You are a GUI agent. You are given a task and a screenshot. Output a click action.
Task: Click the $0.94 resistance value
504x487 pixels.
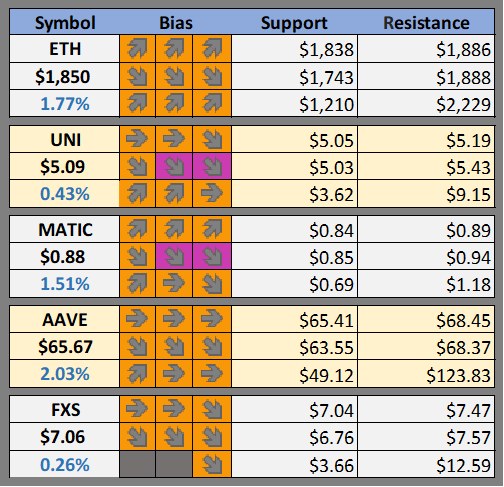click(x=468, y=257)
